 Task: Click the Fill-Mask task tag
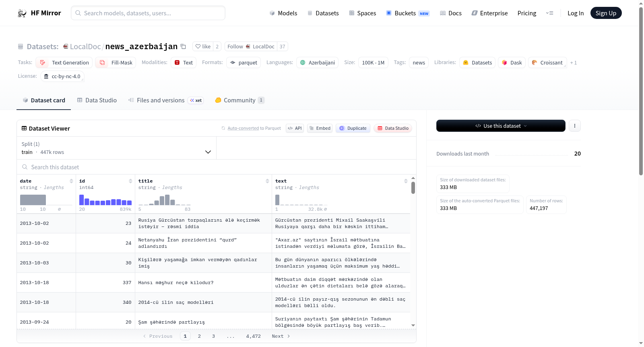[x=116, y=62]
